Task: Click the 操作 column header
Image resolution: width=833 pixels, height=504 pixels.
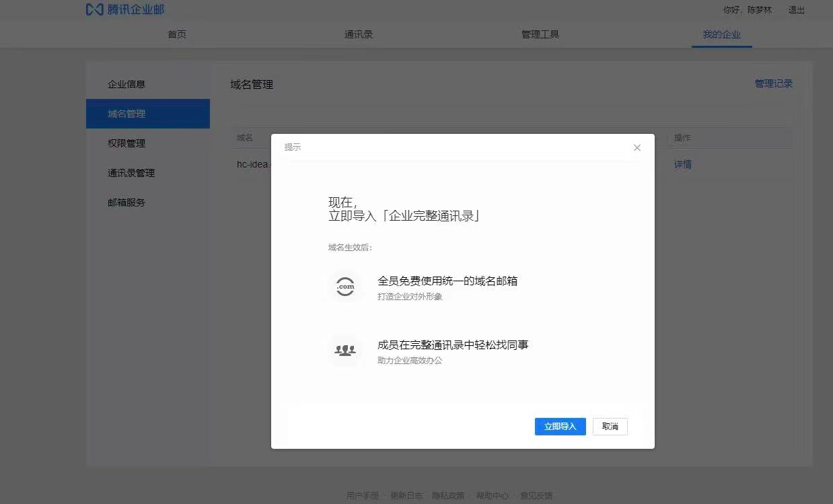Action: click(x=682, y=138)
